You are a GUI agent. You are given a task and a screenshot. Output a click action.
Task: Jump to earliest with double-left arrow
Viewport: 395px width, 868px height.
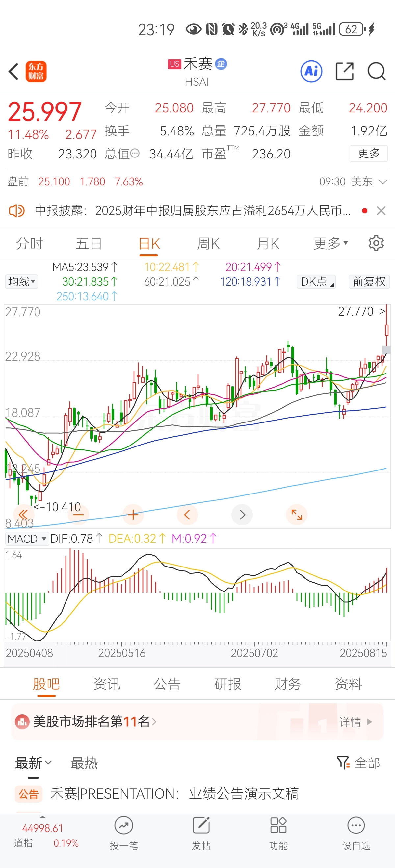click(23, 515)
